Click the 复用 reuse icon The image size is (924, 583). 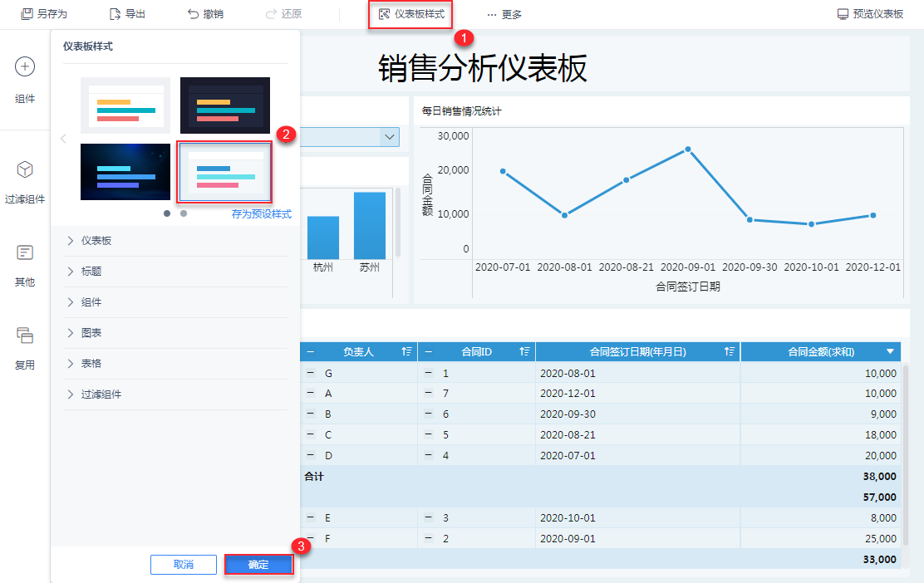click(x=25, y=335)
